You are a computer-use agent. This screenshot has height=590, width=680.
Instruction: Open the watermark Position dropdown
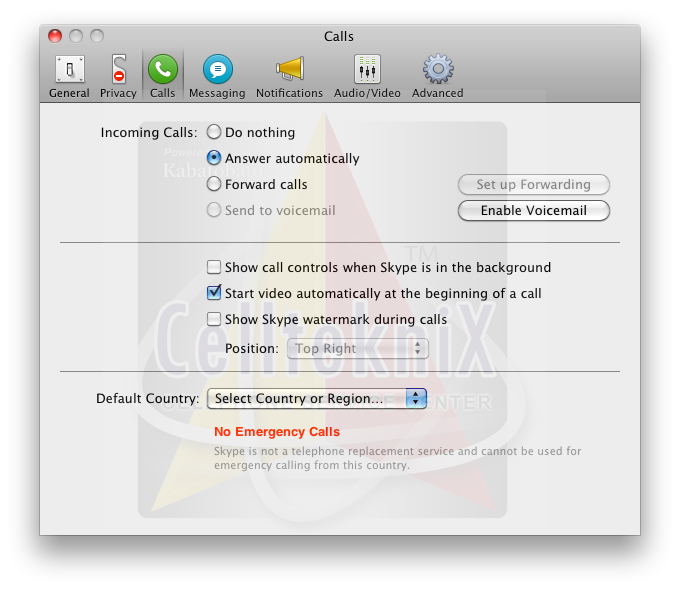pyautogui.click(x=358, y=348)
